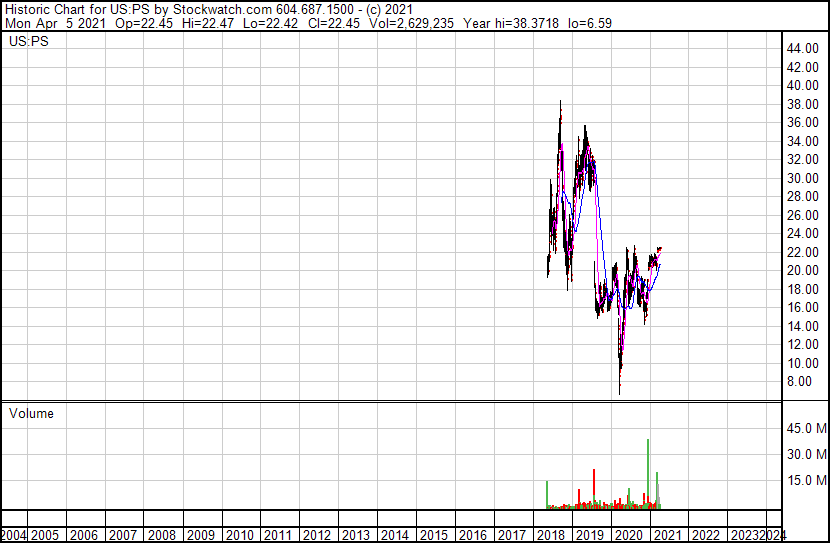The height and width of the screenshot is (543, 830).
Task: Click the Op=22.45 opening price in the header
Action: coord(143,23)
